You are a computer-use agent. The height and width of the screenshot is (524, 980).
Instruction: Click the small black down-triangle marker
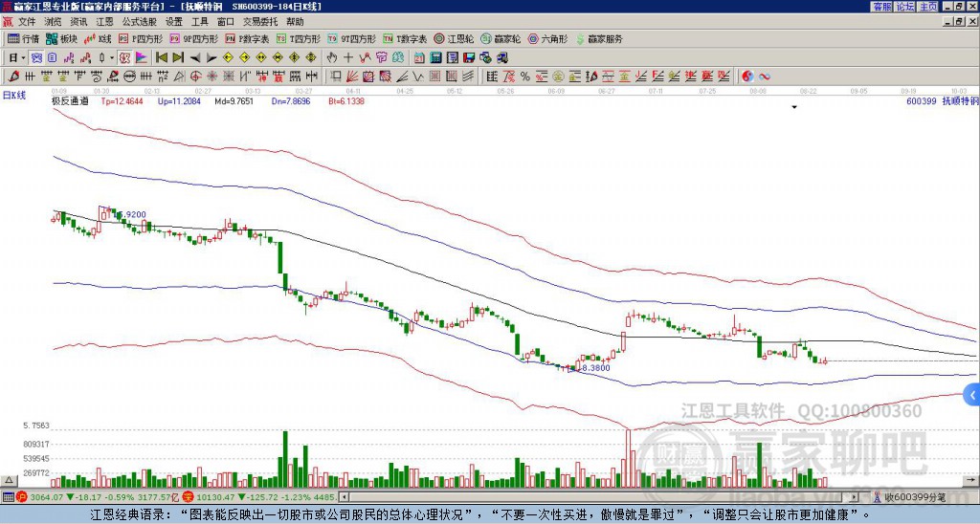794,107
